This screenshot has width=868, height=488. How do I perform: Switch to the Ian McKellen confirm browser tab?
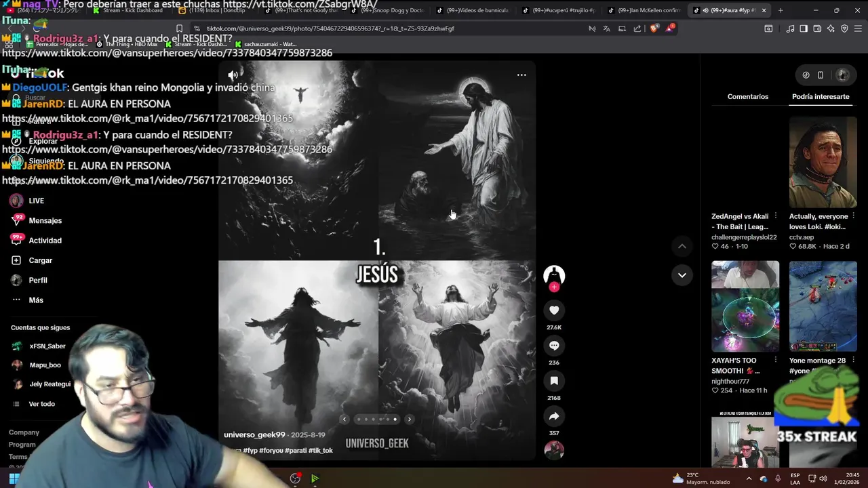(x=644, y=10)
